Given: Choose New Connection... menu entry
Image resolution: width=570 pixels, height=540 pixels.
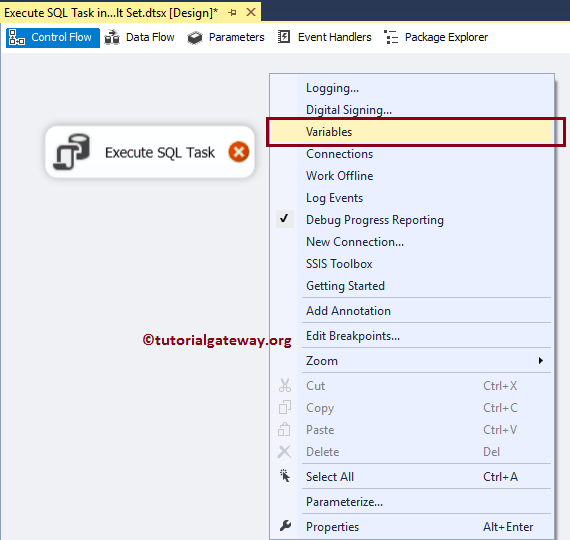Looking at the screenshot, I should 412,242.
